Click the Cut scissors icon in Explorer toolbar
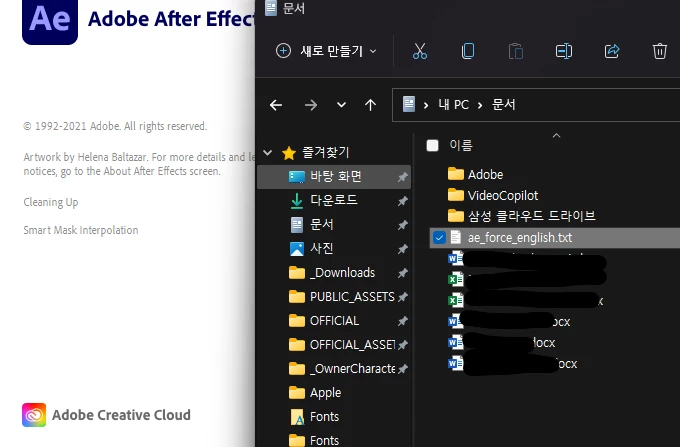Image resolution: width=680 pixels, height=447 pixels. pos(419,51)
